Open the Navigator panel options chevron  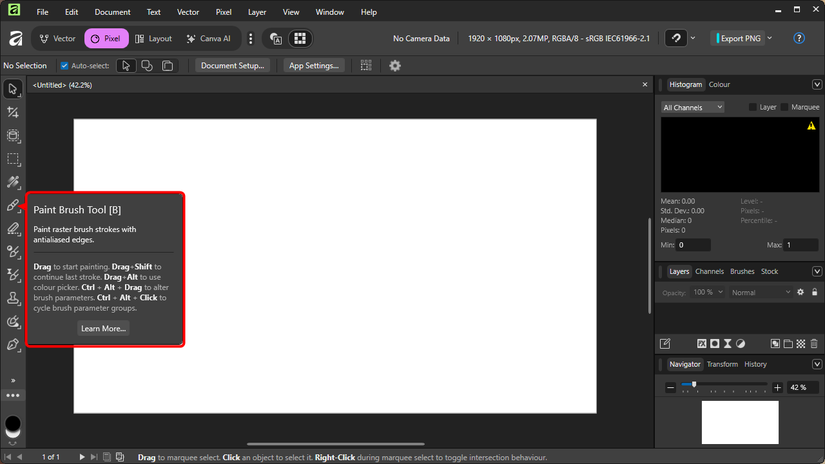click(x=817, y=364)
